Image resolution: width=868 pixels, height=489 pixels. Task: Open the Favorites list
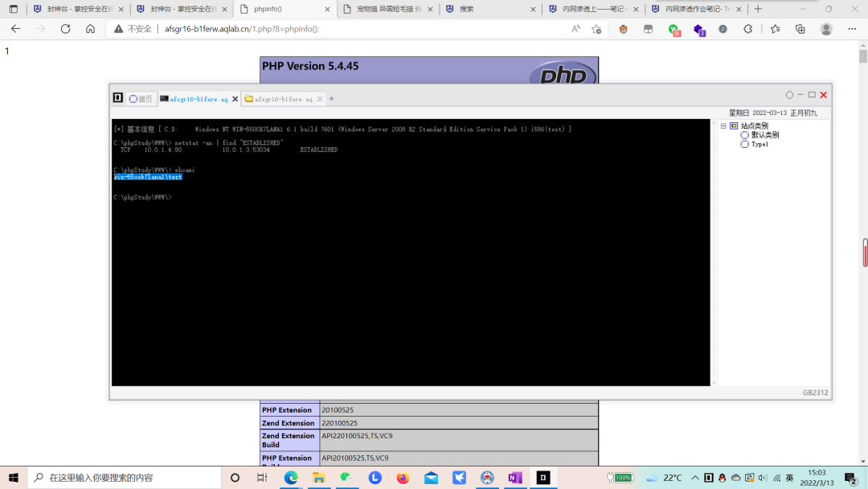coord(775,29)
